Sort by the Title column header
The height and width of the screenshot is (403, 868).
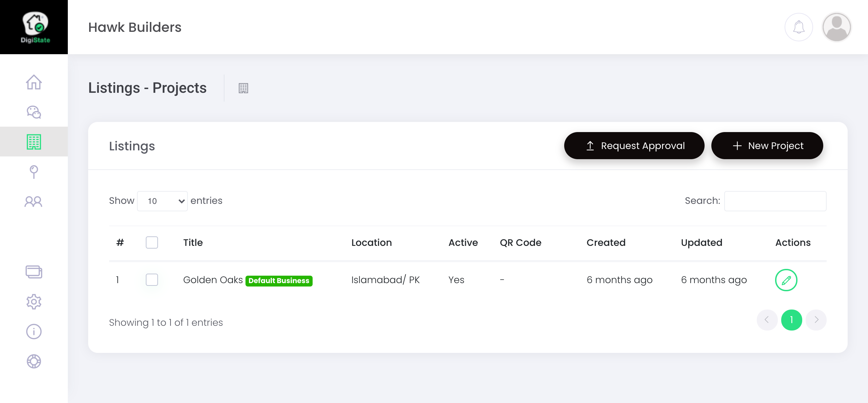tap(193, 242)
